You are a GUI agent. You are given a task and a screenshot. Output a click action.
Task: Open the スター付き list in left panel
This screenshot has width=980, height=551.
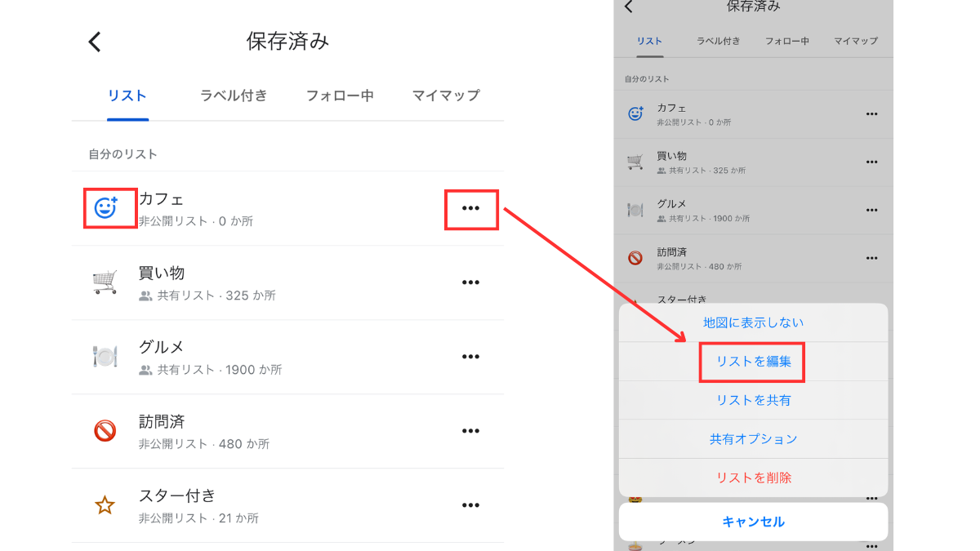287,505
